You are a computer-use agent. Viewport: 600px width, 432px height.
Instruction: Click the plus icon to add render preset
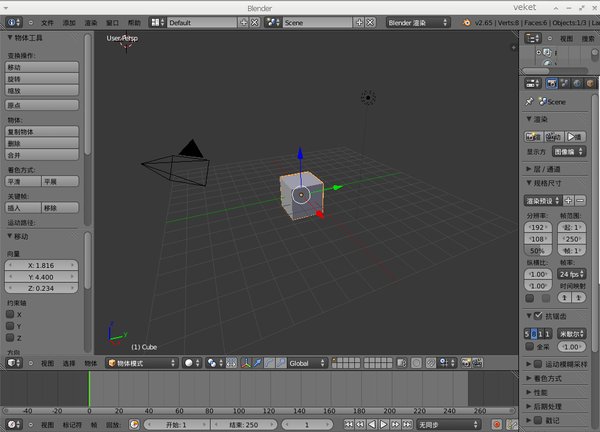point(568,201)
